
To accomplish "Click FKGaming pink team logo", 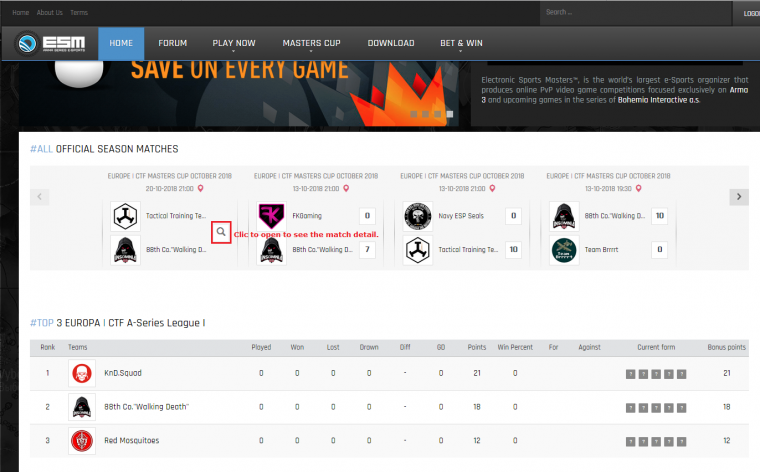I will tap(271, 216).
